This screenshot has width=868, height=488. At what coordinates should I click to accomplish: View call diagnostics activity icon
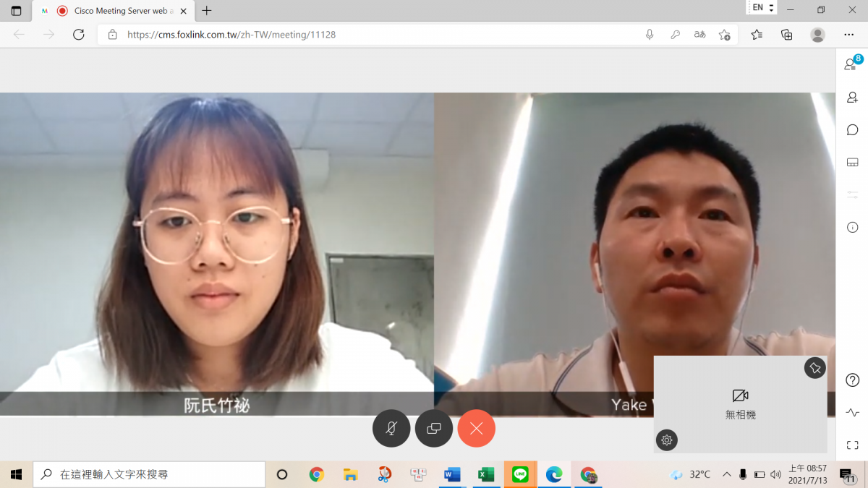852,412
